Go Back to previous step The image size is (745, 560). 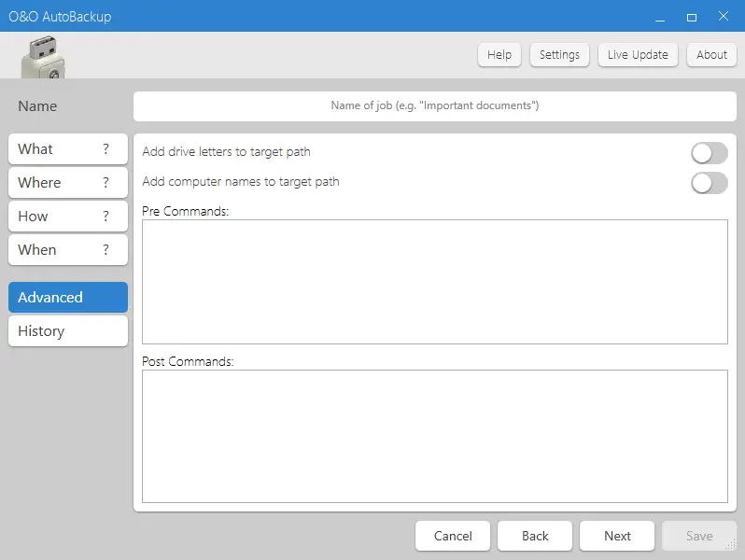pyautogui.click(x=535, y=536)
